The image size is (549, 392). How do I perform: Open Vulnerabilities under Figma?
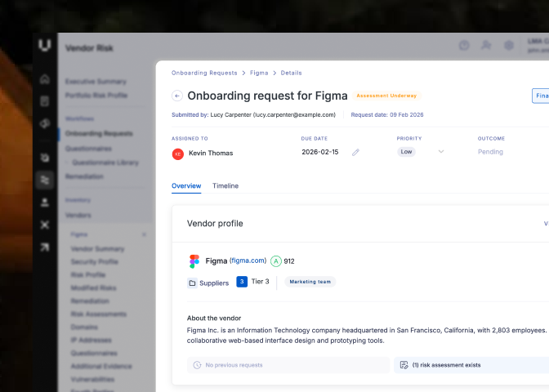point(93,380)
